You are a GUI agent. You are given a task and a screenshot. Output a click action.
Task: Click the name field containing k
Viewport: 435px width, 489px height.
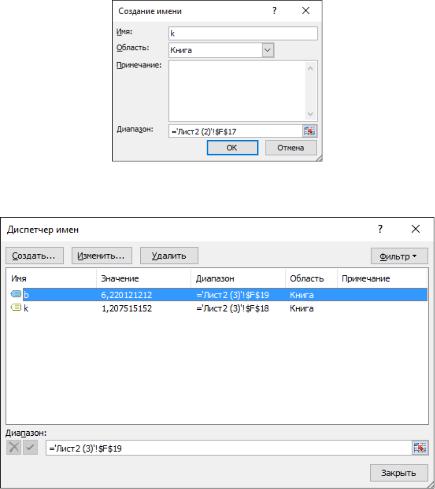coord(243,33)
